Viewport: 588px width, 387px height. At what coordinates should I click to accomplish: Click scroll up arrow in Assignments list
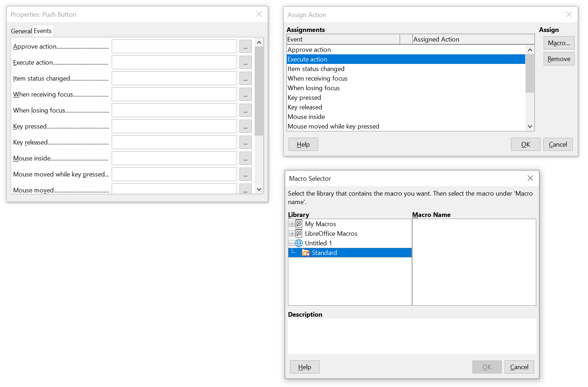tap(530, 50)
